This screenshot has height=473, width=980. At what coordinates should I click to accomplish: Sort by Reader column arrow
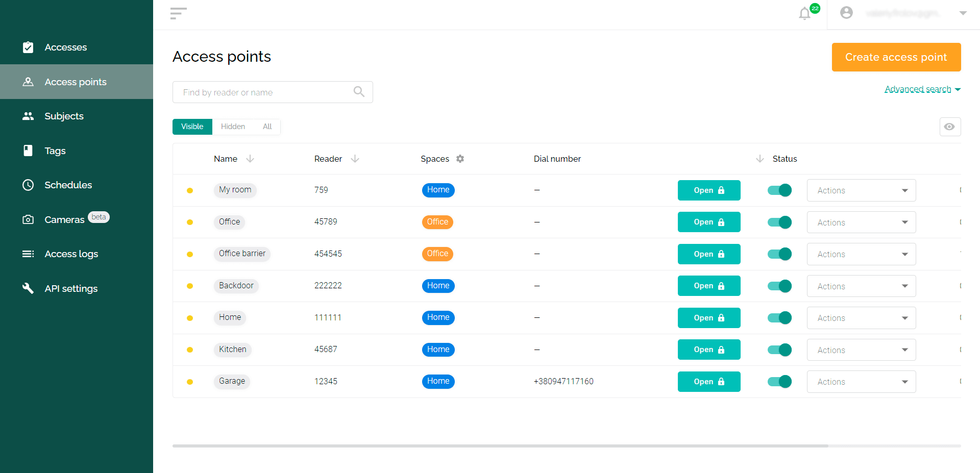pos(355,159)
